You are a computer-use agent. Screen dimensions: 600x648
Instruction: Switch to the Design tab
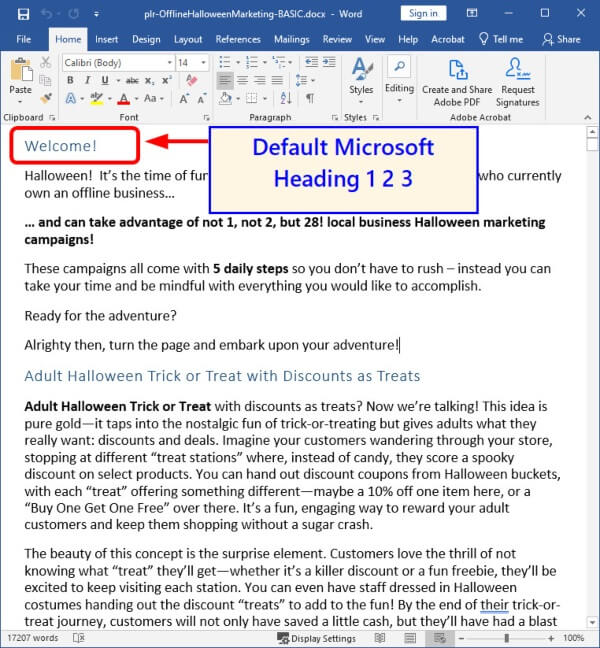point(146,39)
